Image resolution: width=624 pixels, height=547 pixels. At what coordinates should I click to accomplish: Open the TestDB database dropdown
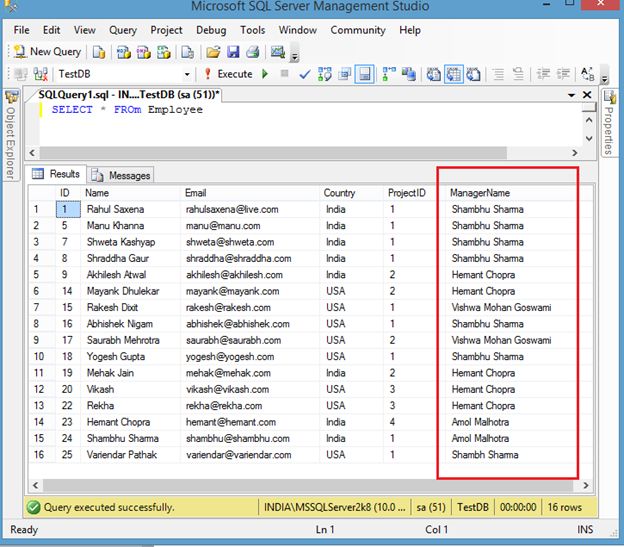coord(187,74)
